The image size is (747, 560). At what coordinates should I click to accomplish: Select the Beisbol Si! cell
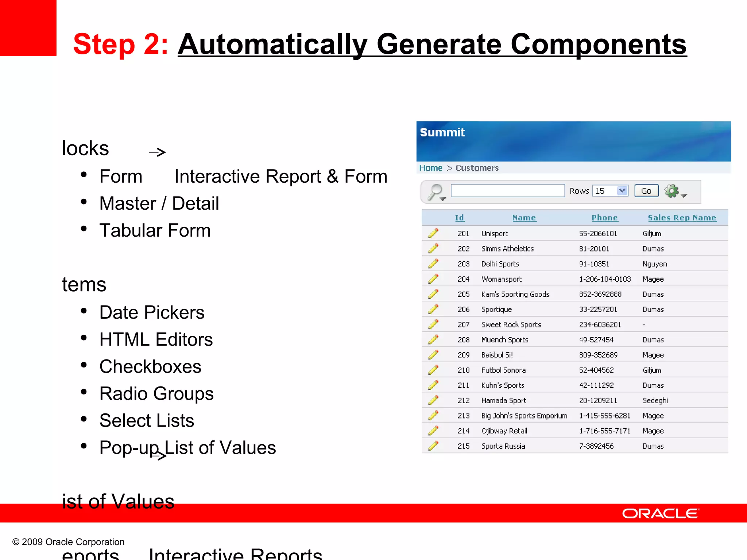(497, 355)
